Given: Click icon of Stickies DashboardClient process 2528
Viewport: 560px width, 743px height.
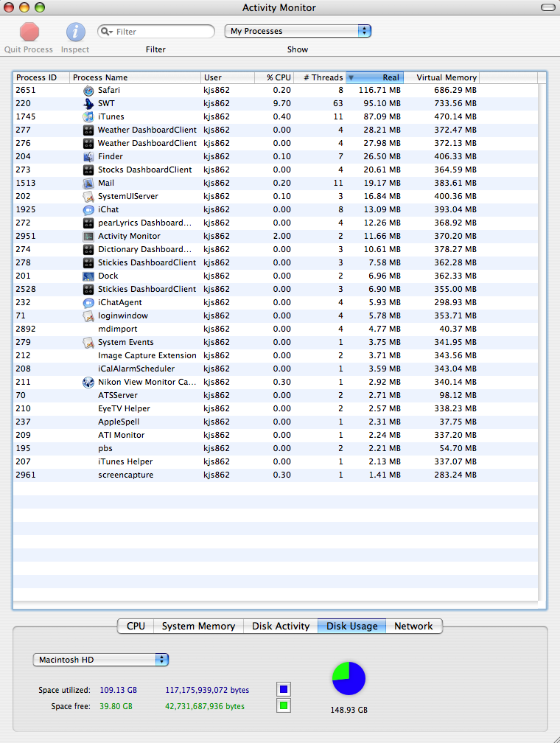Looking at the screenshot, I should (88, 290).
